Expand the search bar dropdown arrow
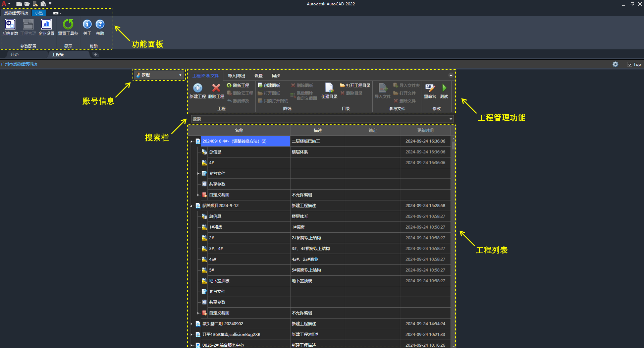Image resolution: width=644 pixels, height=348 pixels. click(450, 119)
